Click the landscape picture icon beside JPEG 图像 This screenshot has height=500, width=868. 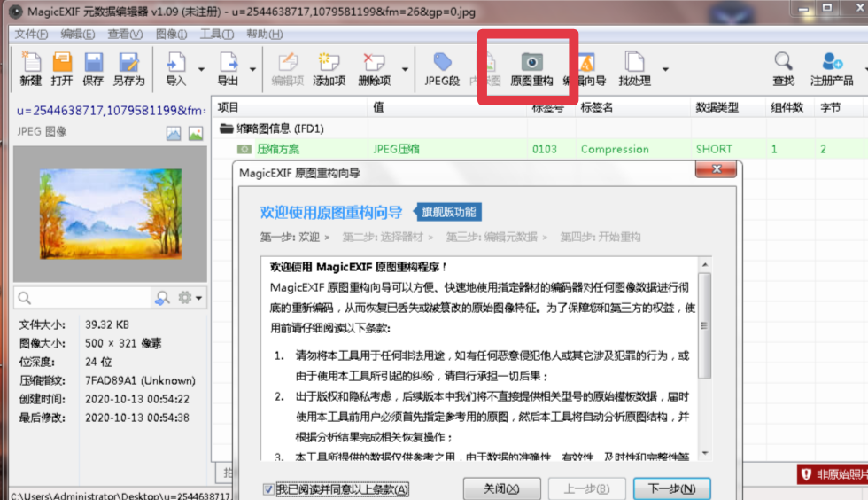196,133
